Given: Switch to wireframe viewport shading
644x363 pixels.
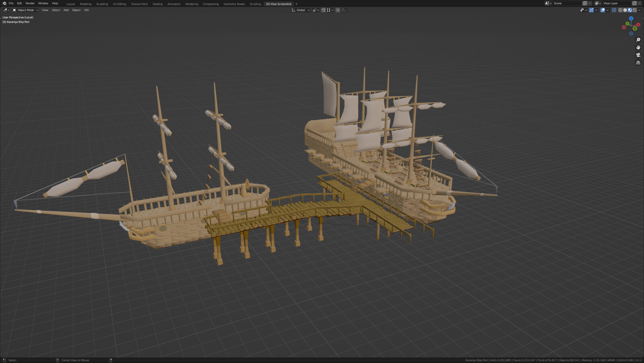Looking at the screenshot, I should click(x=620, y=10).
